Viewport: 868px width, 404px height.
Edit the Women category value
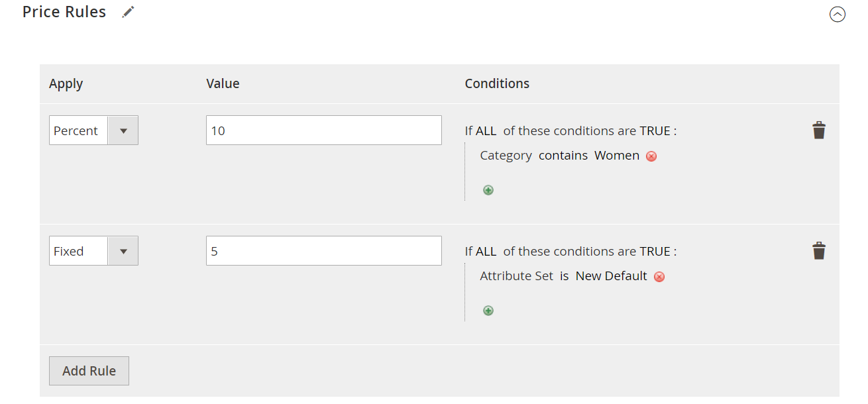pos(617,156)
